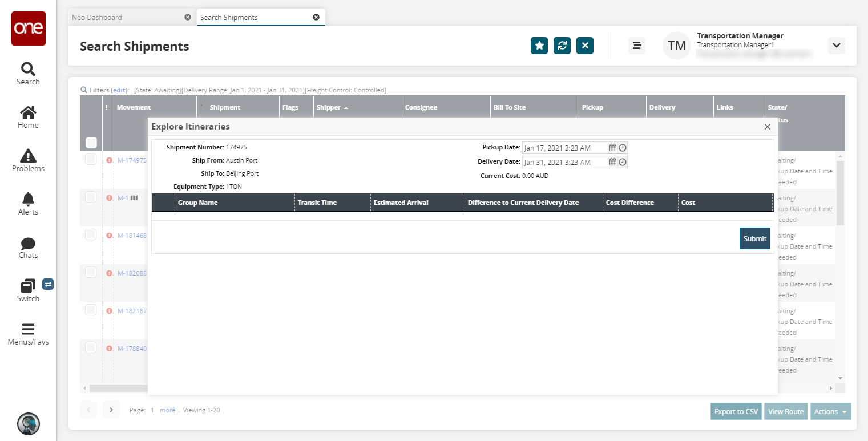Open Pickup Date calendar picker

tap(613, 148)
